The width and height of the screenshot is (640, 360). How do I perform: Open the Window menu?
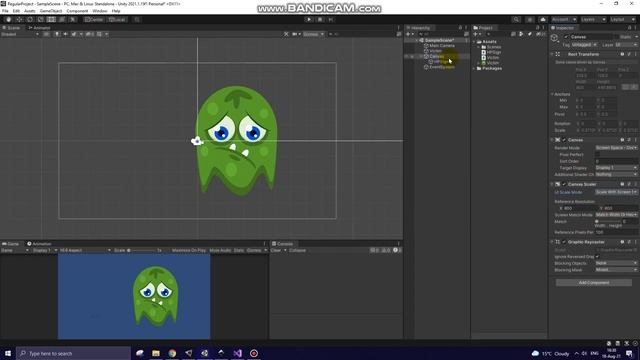pos(100,11)
